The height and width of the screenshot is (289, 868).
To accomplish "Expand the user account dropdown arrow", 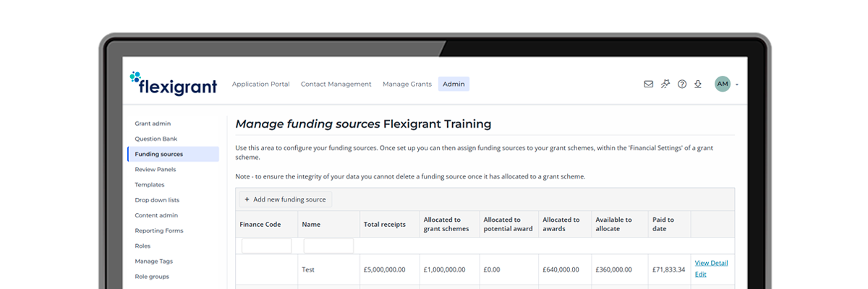I will tap(736, 85).
